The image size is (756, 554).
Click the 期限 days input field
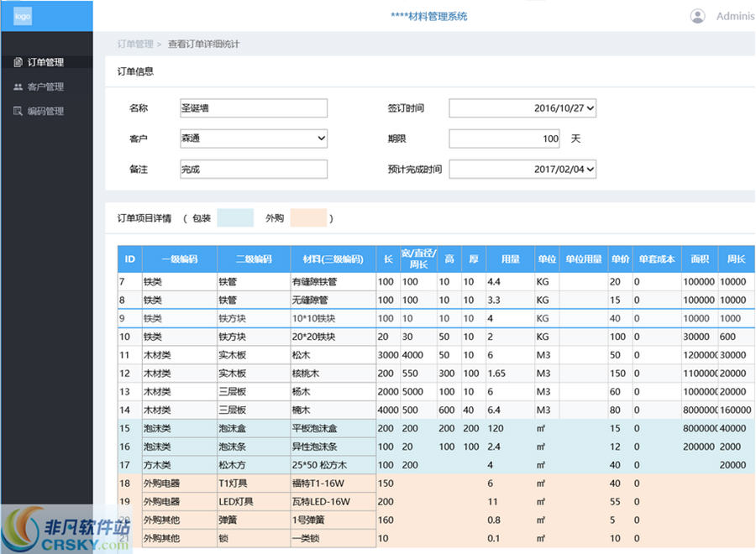(504, 138)
